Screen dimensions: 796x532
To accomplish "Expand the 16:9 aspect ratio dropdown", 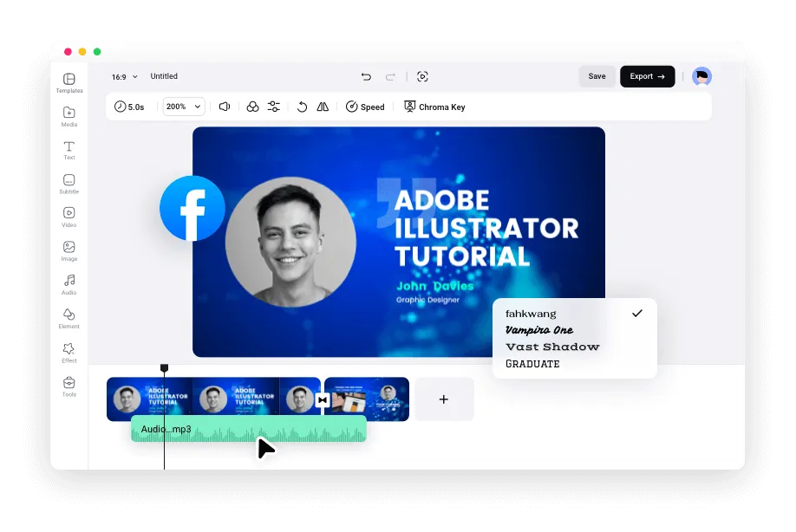I will point(124,77).
